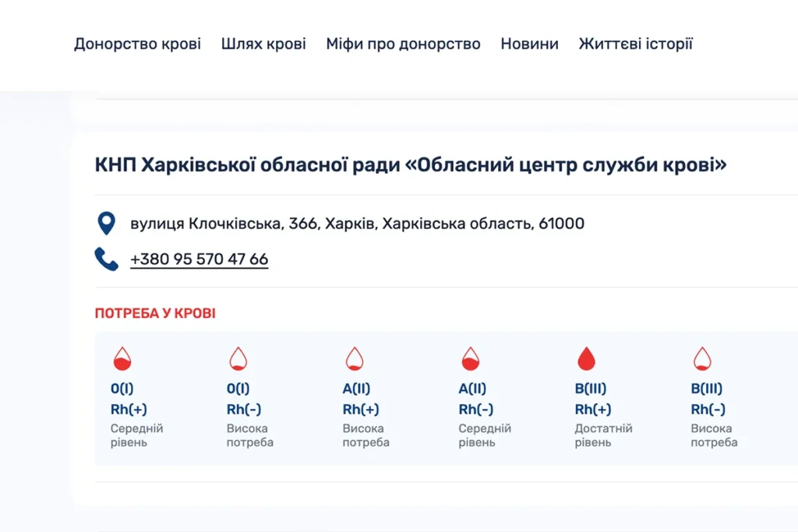Click the 0(I) Rh(-) blood drop icon
This screenshot has height=532, width=798.
click(x=238, y=359)
